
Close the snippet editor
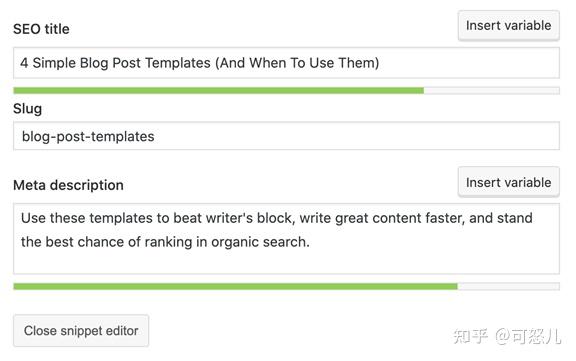[81, 331]
